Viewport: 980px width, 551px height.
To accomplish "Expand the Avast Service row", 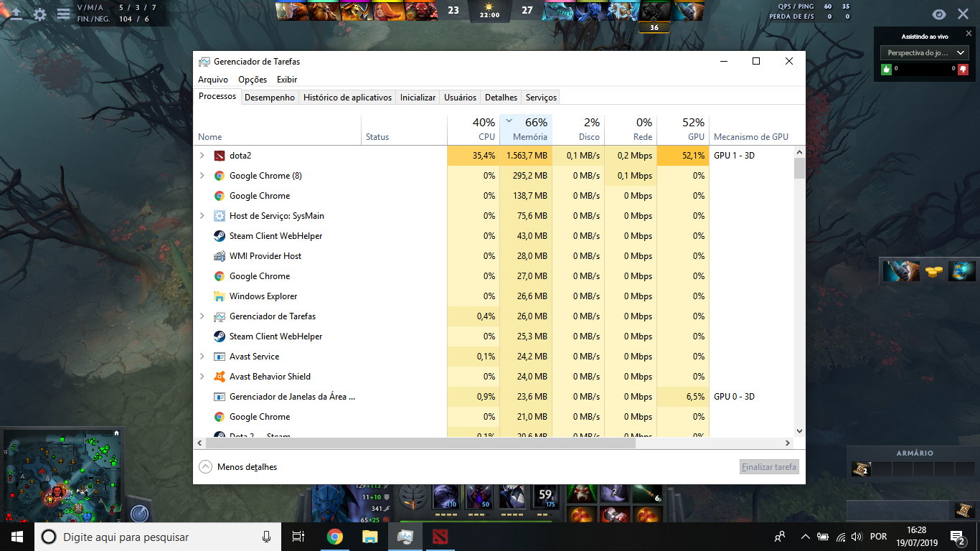I will [202, 357].
